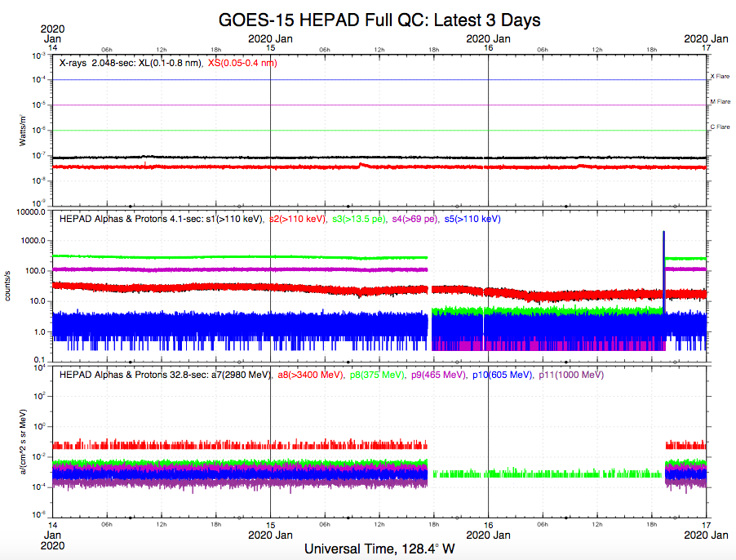Viewport: 736px width, 560px height.
Task: Click the 'M Flare' threshold label
Action: point(720,101)
